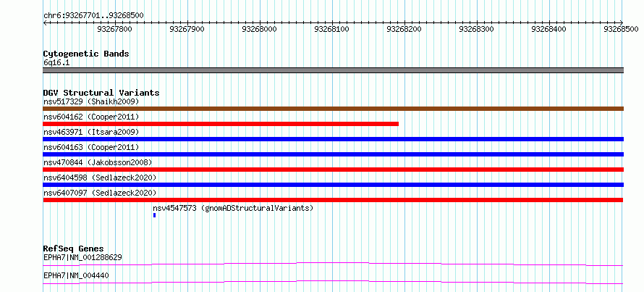Open the nsv604163 (Cooper2011) label
Image resolution: width=644 pixels, height=292 pixels.
click(91, 147)
